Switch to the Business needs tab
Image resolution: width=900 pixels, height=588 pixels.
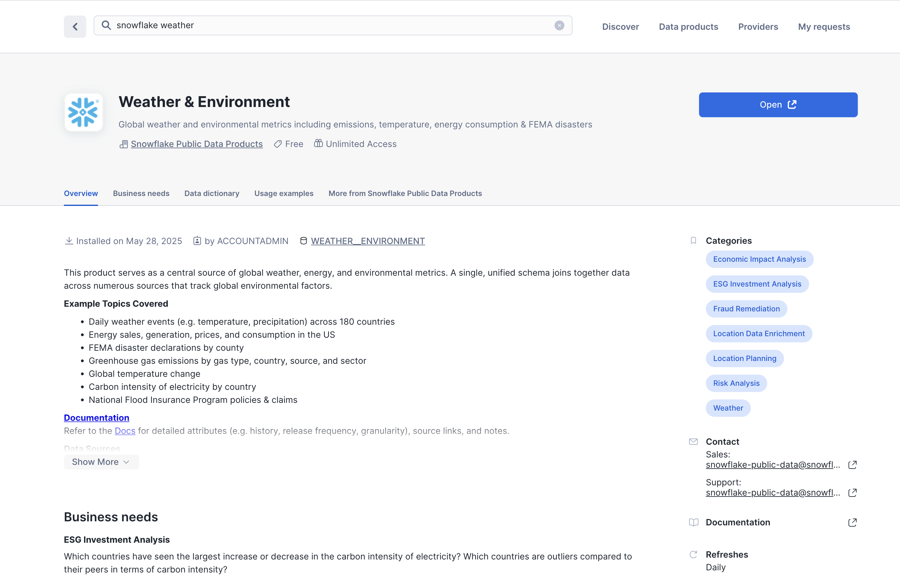tap(141, 193)
